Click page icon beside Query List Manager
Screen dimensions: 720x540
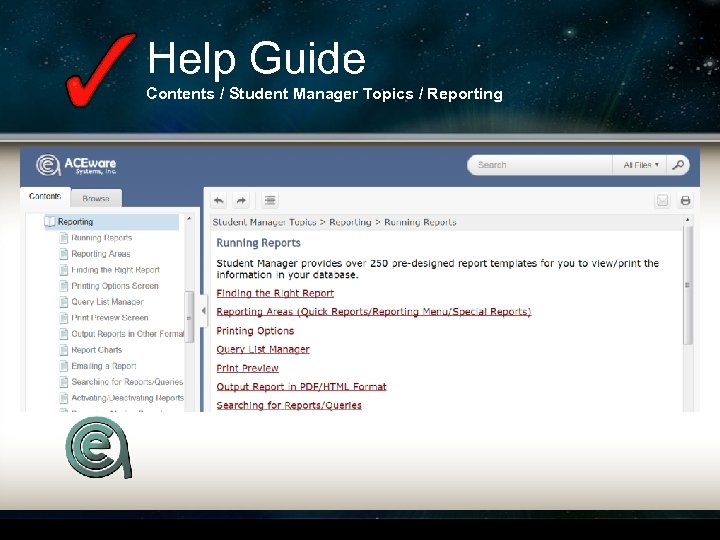pos(64,302)
